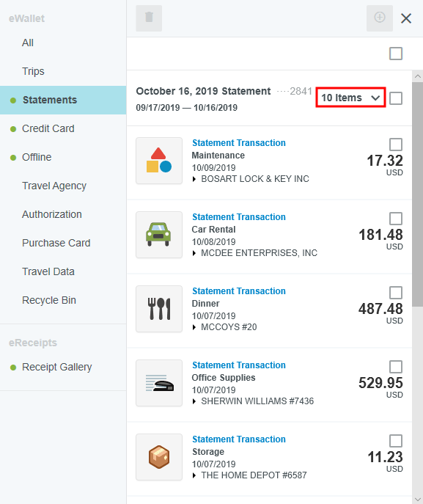The width and height of the screenshot is (423, 504).
Task: Switch to Credit Card in sidebar
Action: [48, 128]
